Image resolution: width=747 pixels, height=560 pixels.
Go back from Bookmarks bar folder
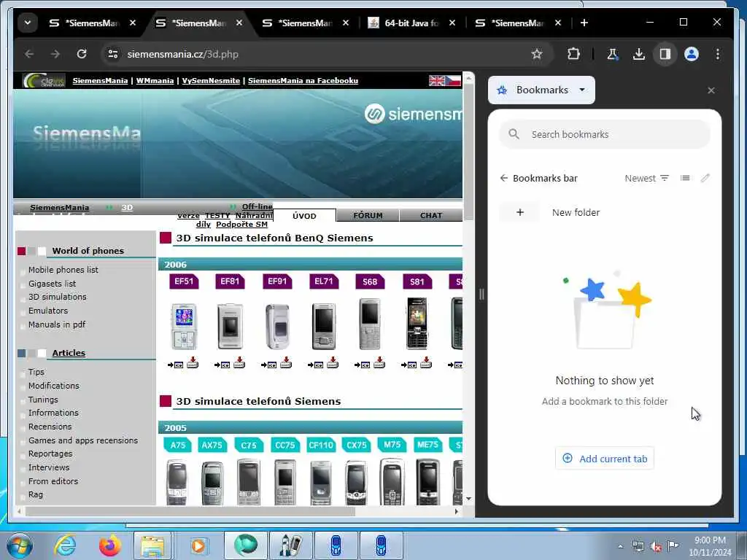coord(503,178)
